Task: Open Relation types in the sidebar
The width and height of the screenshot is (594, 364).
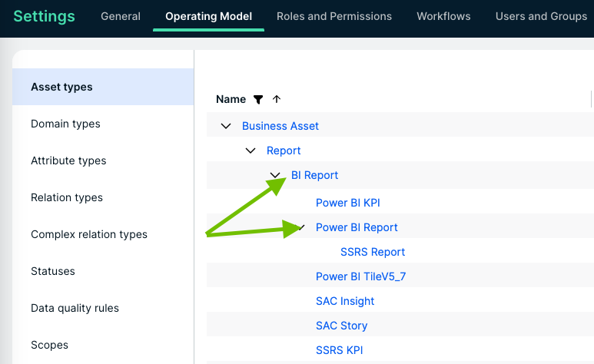Action: tap(67, 197)
